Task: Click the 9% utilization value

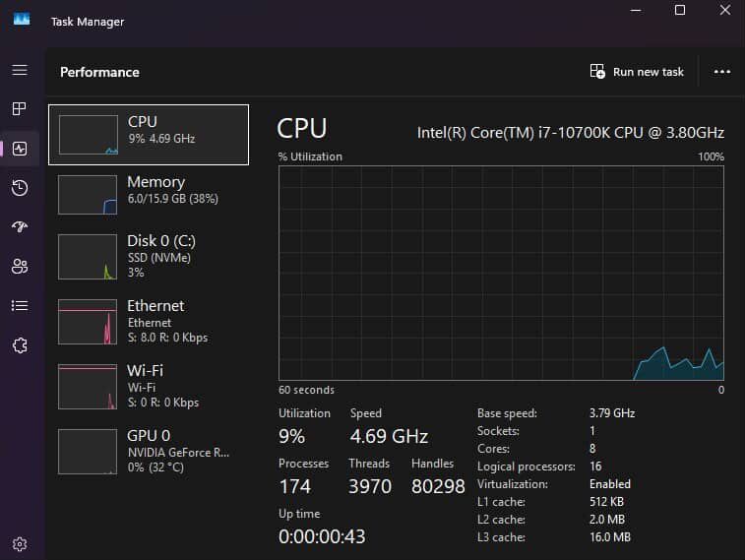Action: [x=291, y=436]
